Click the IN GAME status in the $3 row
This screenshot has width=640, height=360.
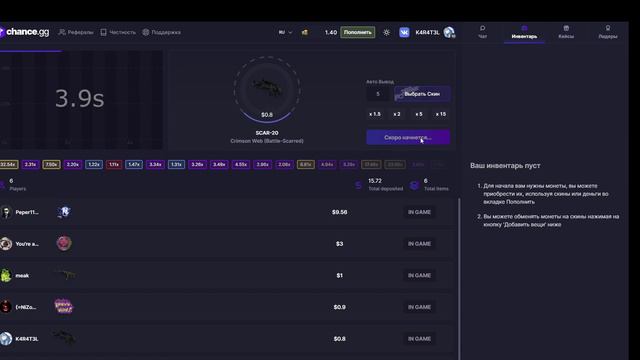point(419,244)
